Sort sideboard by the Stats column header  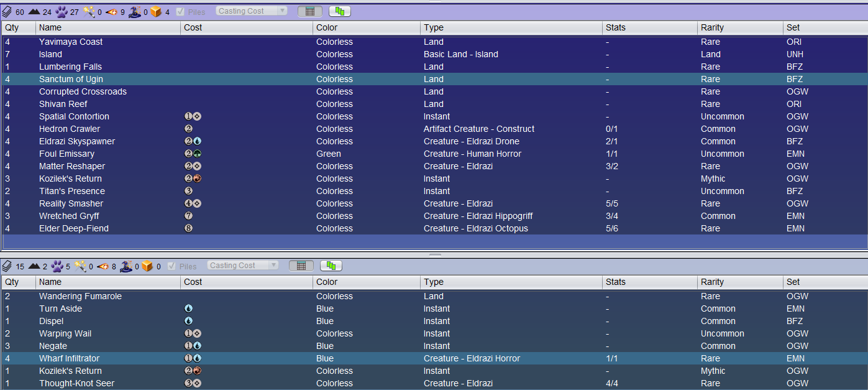coord(650,282)
